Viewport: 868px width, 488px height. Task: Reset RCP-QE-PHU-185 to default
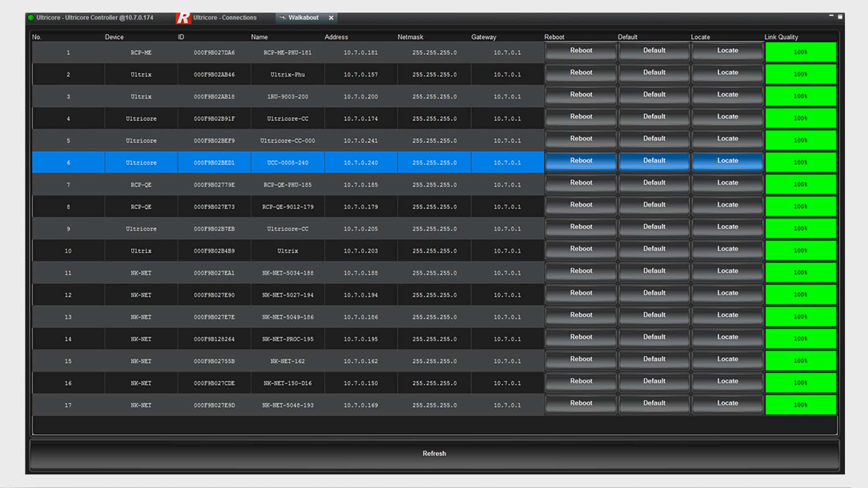654,183
